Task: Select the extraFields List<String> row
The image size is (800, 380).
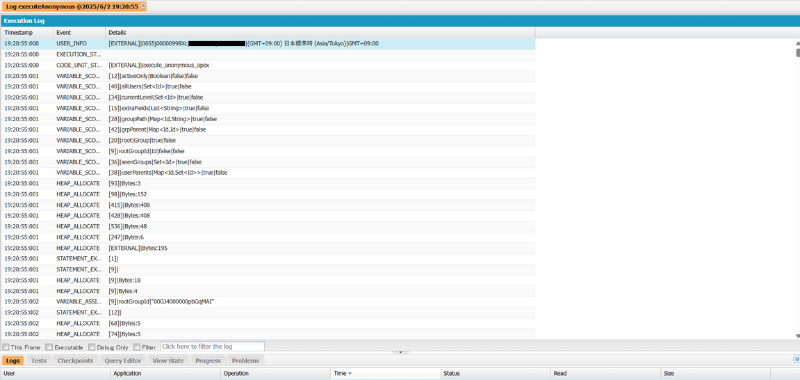Action: [x=268, y=108]
